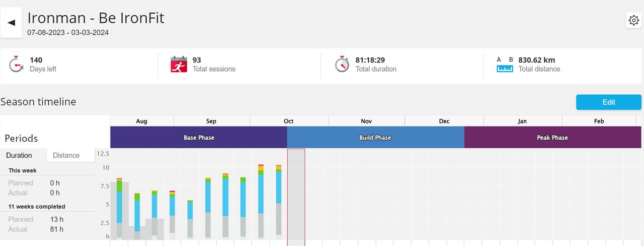Click the Ironman - Be IronFit title
The image size is (644, 246).
tap(96, 18)
